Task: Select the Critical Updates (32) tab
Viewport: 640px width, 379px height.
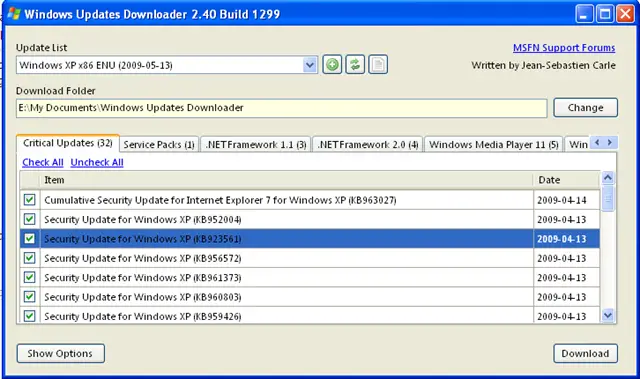Action: 68,143
